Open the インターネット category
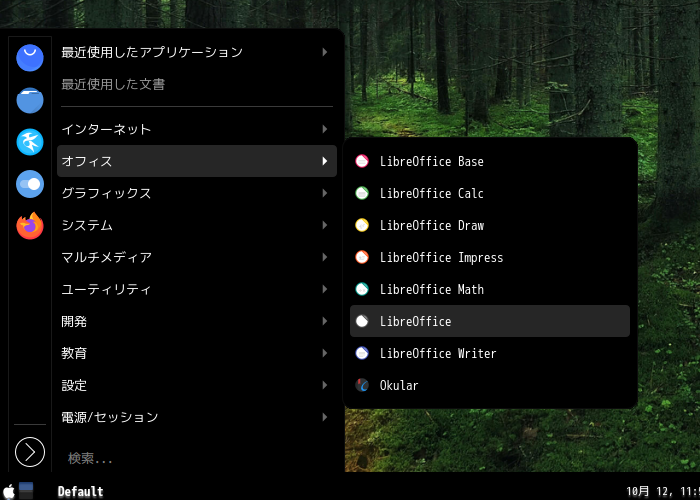700x500 pixels. click(x=197, y=129)
